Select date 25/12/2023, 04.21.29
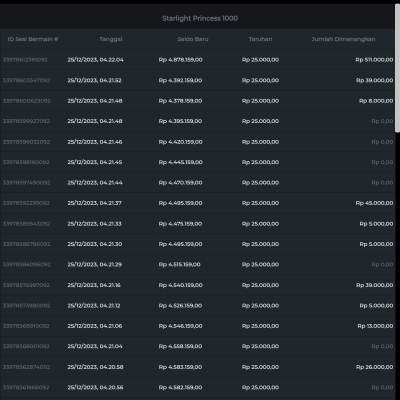This screenshot has height=400, width=400. pyautogui.click(x=94, y=264)
